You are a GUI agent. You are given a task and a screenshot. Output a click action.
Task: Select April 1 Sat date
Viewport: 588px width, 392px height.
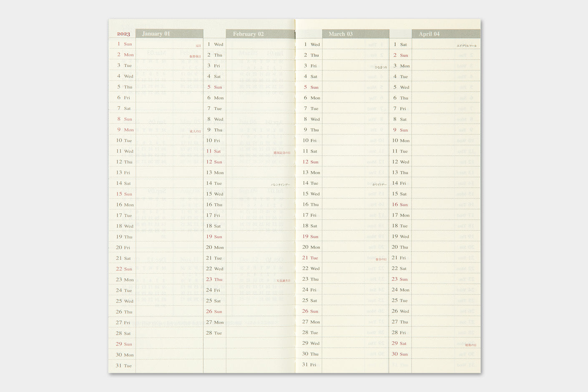[400, 44]
